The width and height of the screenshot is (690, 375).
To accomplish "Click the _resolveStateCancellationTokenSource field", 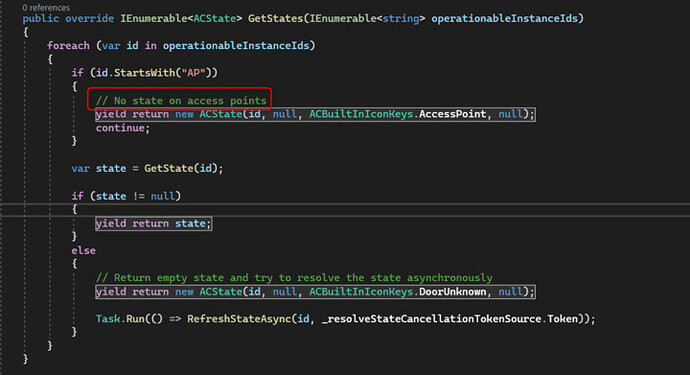I will (431, 319).
